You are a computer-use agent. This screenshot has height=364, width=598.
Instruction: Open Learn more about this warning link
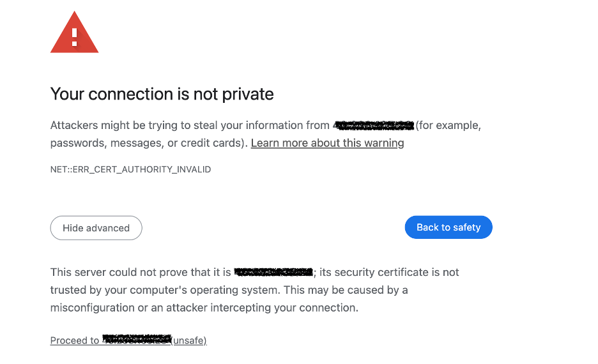[x=327, y=143]
